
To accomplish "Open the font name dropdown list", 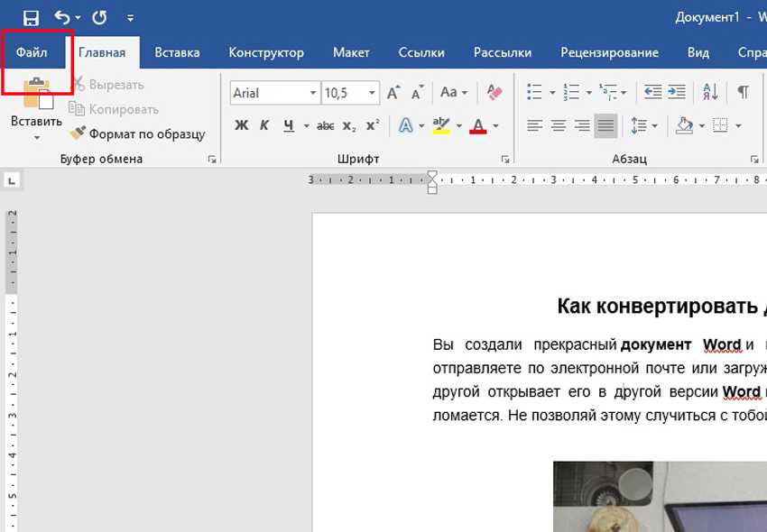I will pos(313,93).
